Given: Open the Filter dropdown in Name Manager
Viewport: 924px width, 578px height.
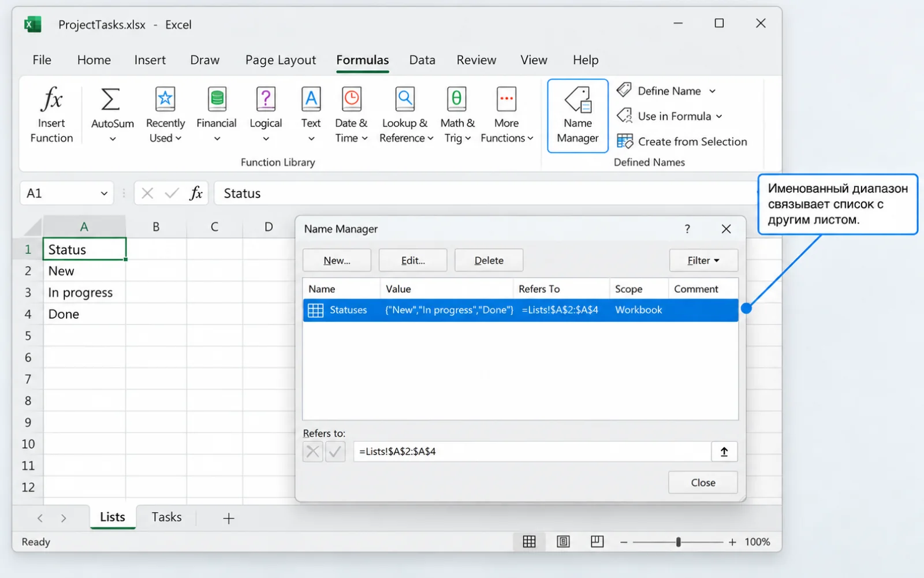Looking at the screenshot, I should pyautogui.click(x=703, y=260).
